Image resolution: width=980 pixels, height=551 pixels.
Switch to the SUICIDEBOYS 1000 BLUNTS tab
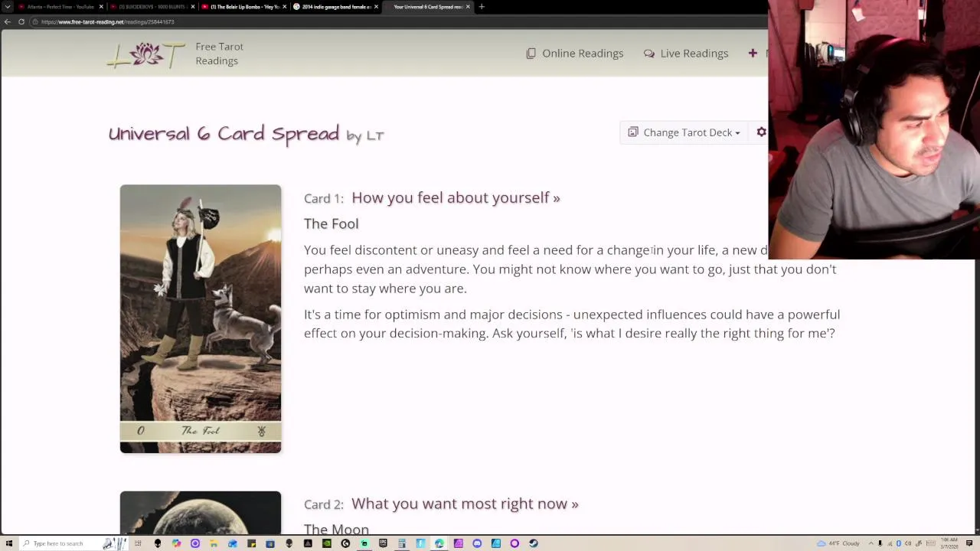click(152, 7)
